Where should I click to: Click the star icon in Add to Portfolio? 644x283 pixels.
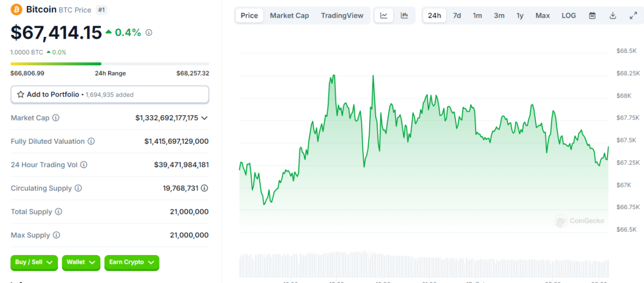point(20,94)
